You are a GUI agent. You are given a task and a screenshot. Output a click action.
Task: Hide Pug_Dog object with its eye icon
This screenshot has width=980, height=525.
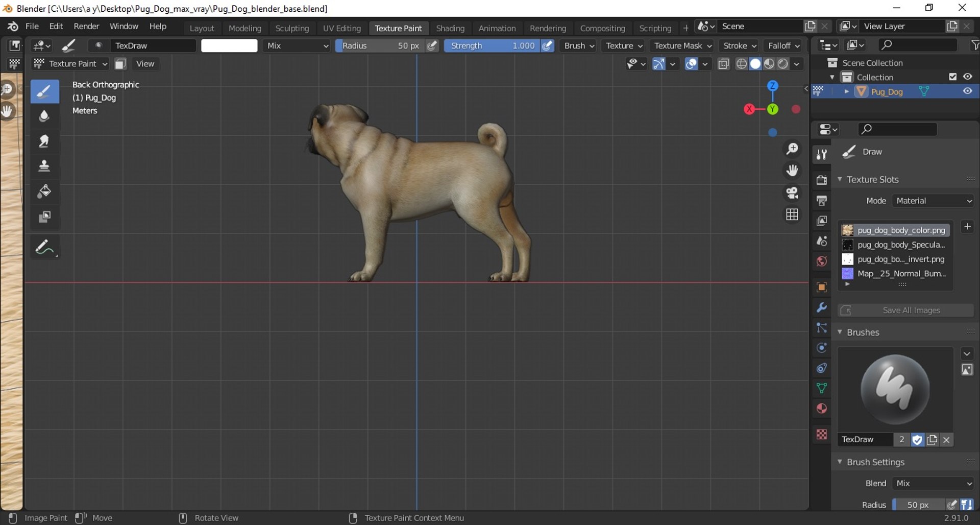coord(968,91)
